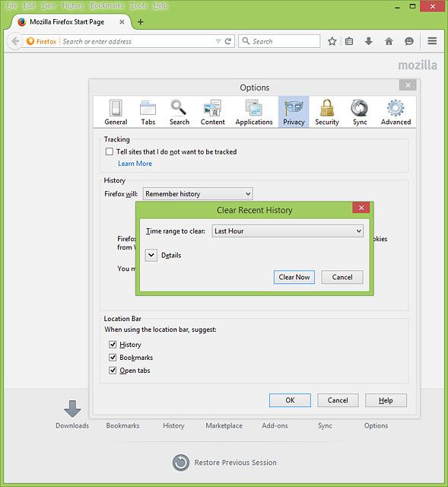
Task: Open the File menu
Action: click(12, 5)
